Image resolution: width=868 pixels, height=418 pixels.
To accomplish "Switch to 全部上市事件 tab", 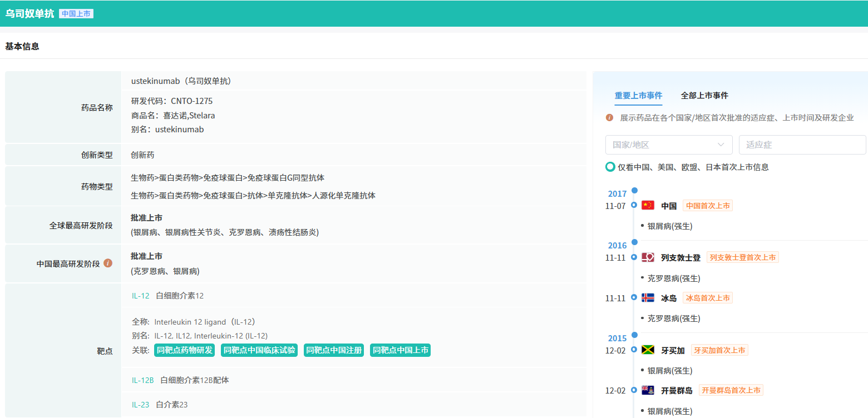I will click(704, 96).
